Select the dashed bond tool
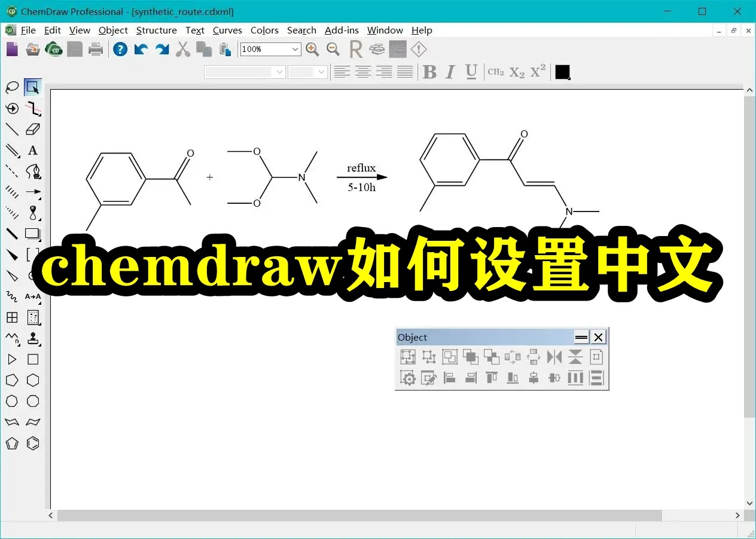 (x=12, y=171)
